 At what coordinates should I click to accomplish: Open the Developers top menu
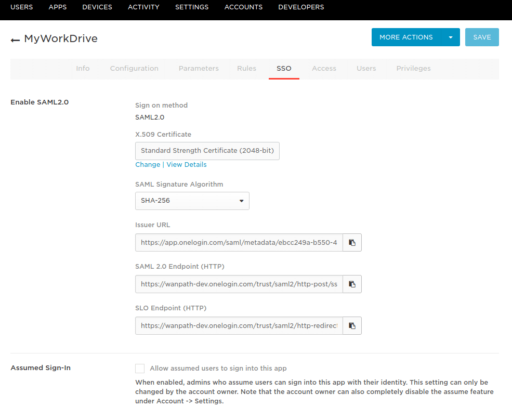point(301,7)
